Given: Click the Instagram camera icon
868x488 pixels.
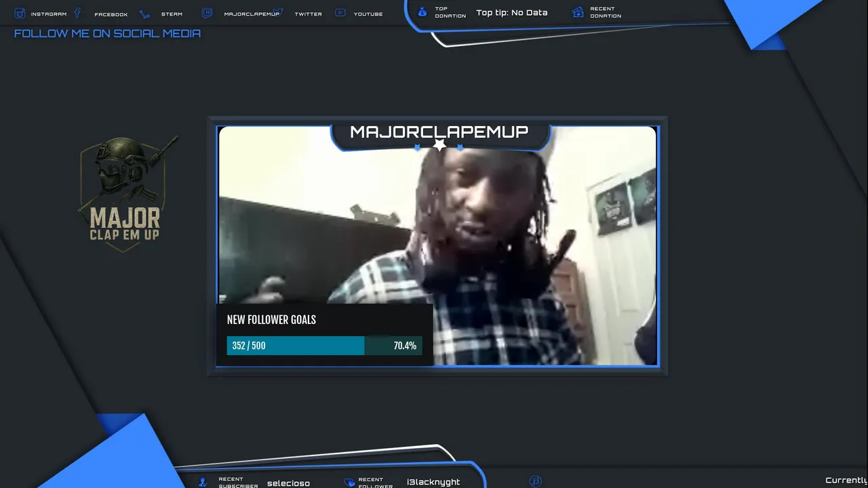Looking at the screenshot, I should [x=20, y=14].
